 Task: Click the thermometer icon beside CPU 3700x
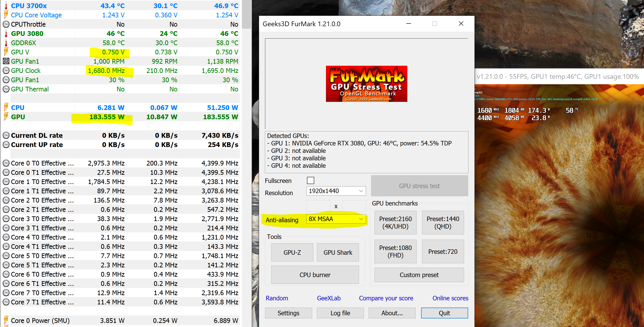tap(6, 6)
